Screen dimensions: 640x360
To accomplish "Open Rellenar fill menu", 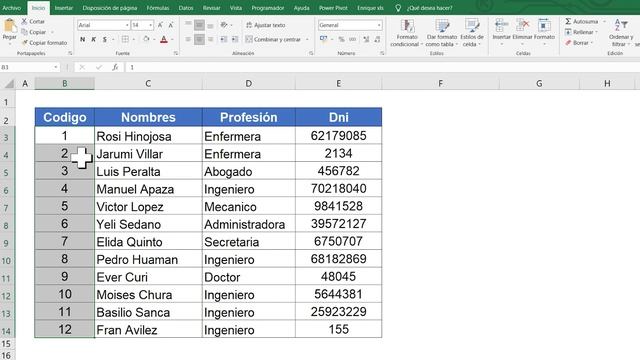I will coord(582,32).
